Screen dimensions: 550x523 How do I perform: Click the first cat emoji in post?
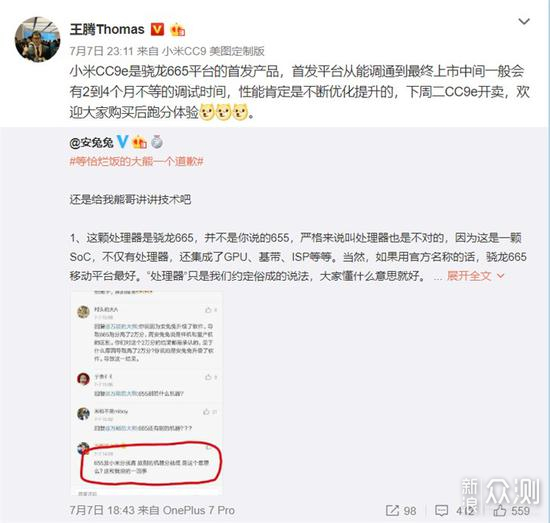tap(207, 112)
